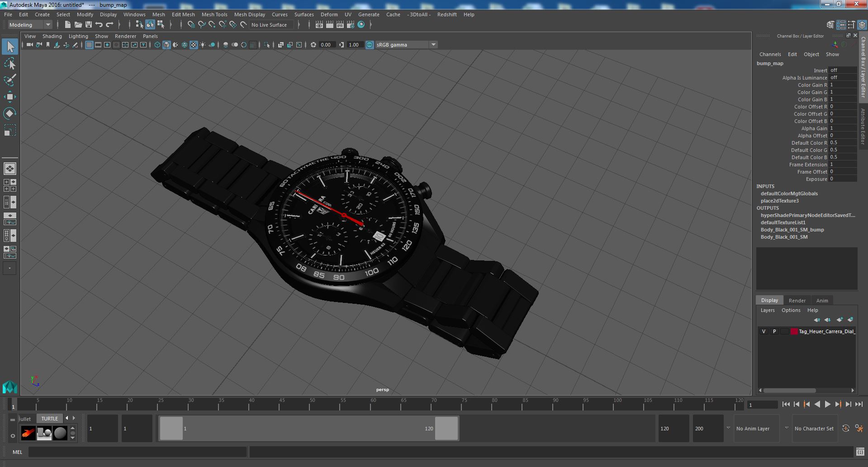Save the current scene

(x=89, y=25)
